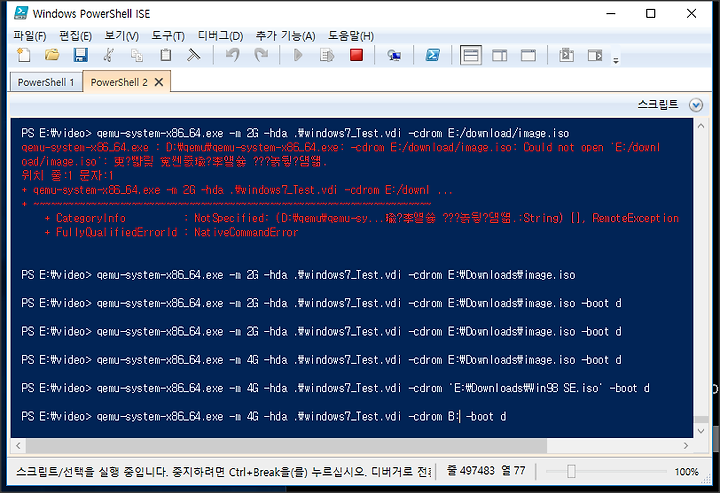The image size is (720, 493).
Task: Save the script with floppy disk icon
Action: pos(80,55)
